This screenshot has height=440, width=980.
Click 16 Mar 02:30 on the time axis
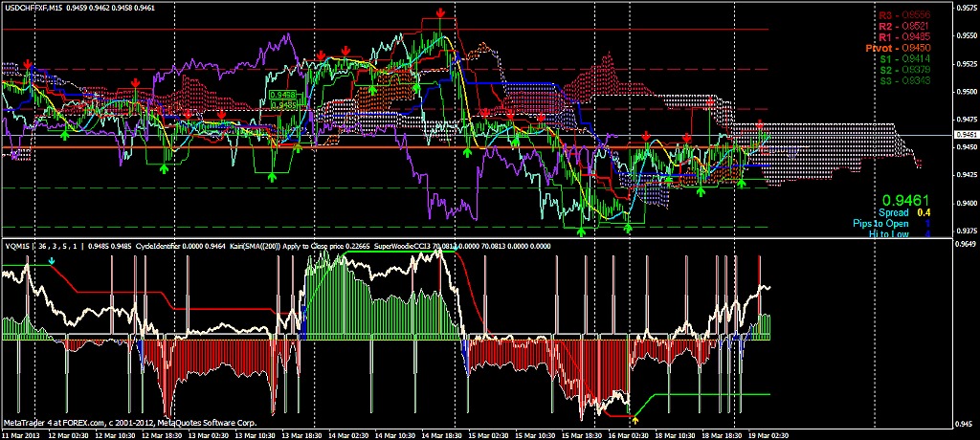click(629, 433)
